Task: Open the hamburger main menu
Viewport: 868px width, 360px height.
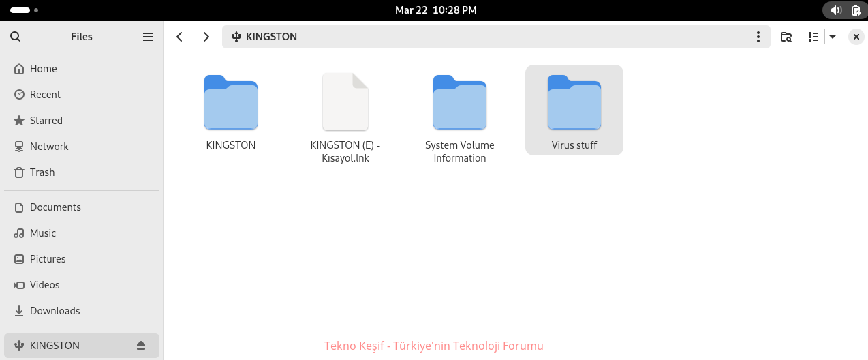Action: coord(148,37)
